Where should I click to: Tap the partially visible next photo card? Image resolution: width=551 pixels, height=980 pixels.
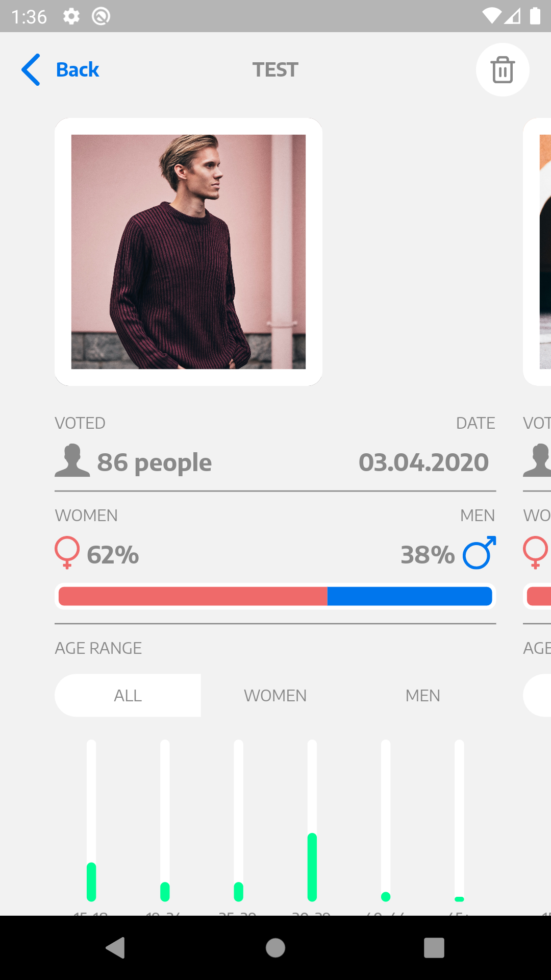click(537, 252)
